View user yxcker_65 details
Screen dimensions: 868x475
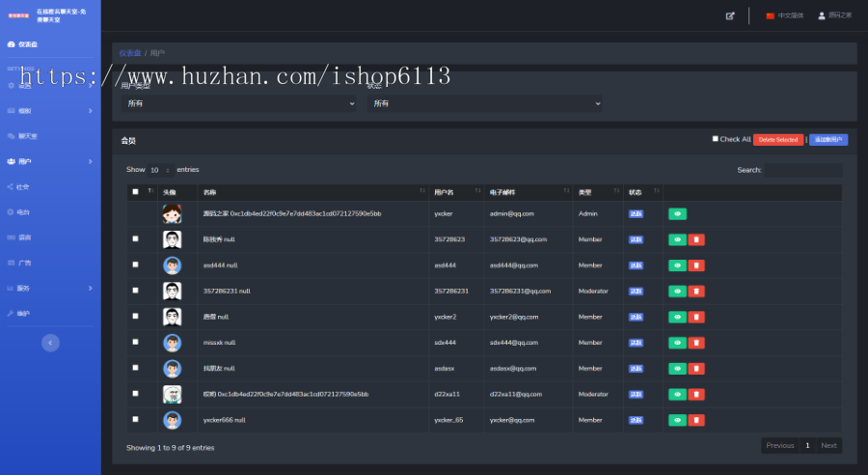tap(677, 420)
